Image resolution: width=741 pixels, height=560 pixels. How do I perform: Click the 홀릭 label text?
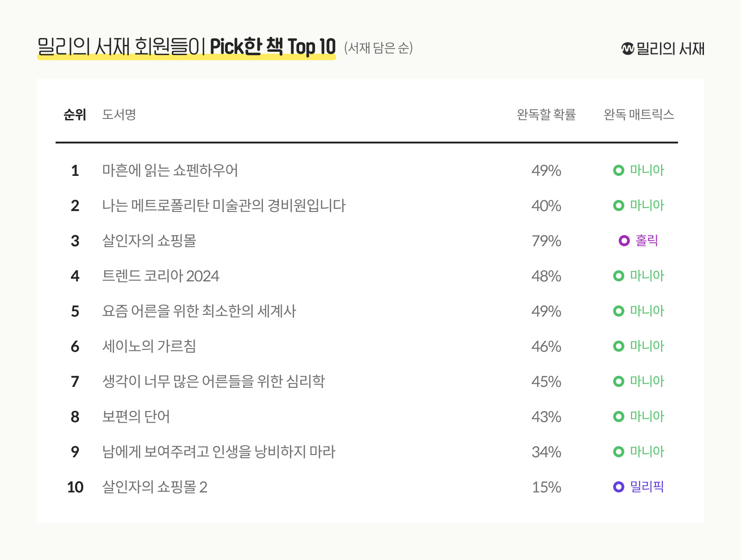click(647, 241)
